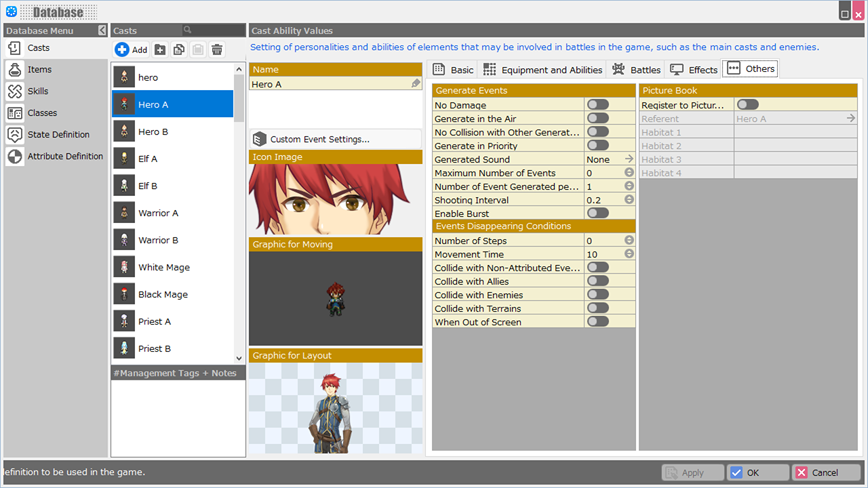Screen dimensions: 868x488
Task: Switch to the Battles tab
Action: (x=636, y=70)
